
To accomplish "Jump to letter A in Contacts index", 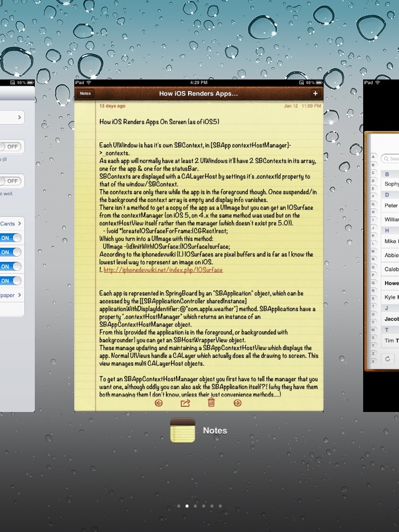I will tap(373, 157).
